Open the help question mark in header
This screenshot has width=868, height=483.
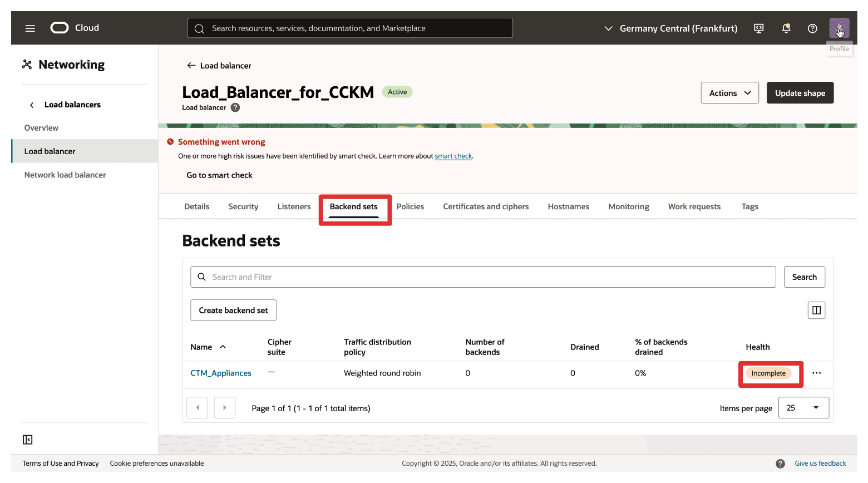[x=812, y=28]
